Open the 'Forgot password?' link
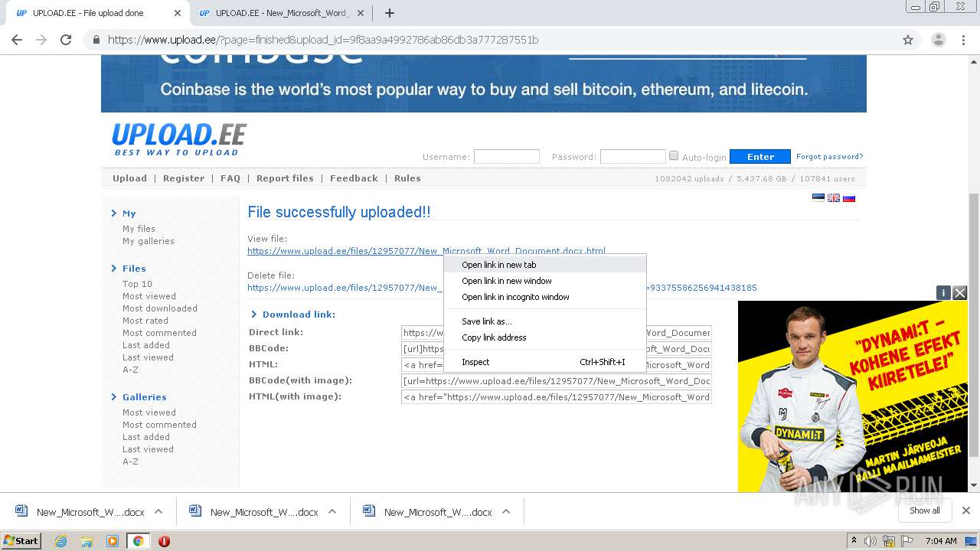 coord(829,157)
